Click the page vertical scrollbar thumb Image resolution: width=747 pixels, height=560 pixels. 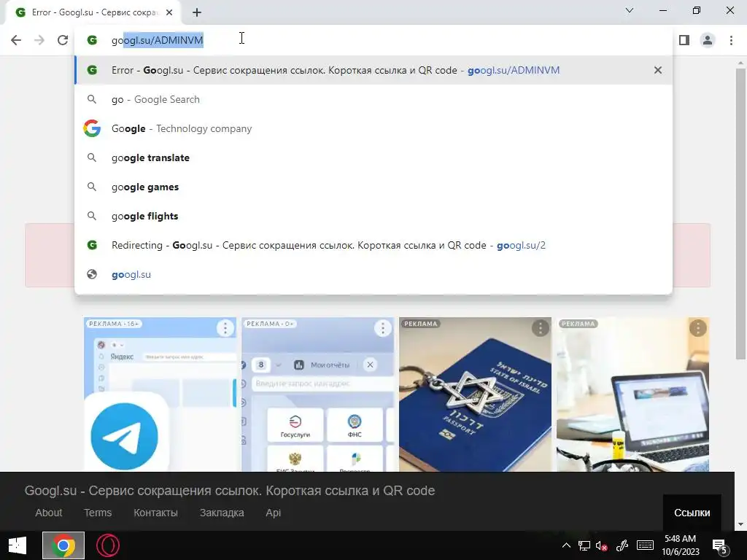(741, 214)
